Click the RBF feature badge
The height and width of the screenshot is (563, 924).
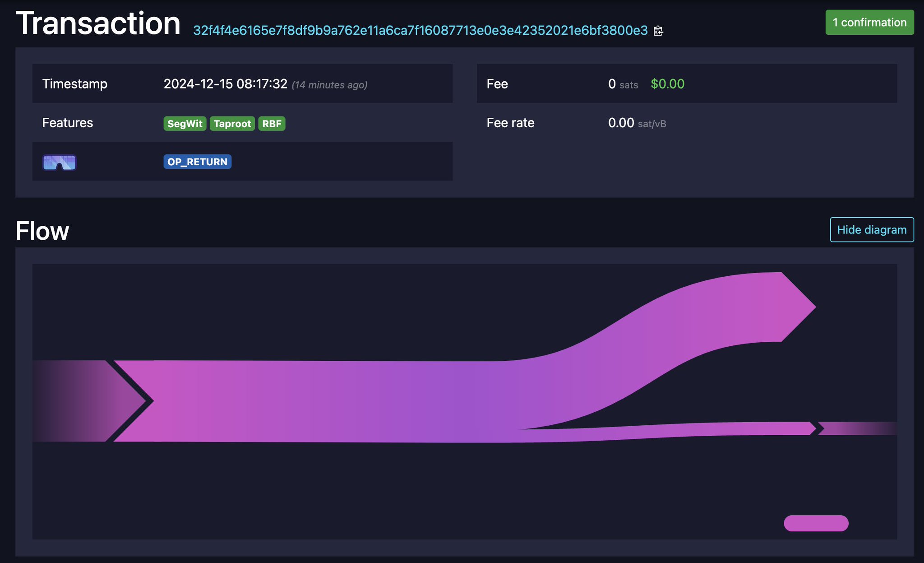(x=272, y=123)
